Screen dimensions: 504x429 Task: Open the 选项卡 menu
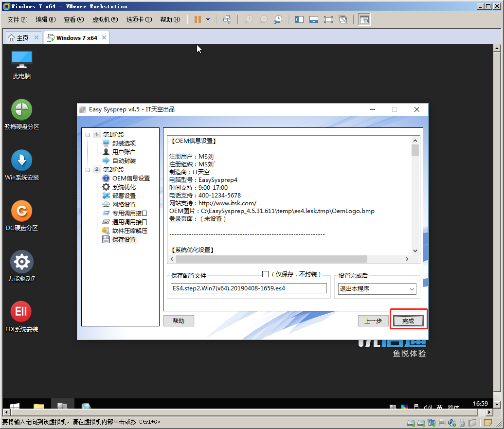139,19
